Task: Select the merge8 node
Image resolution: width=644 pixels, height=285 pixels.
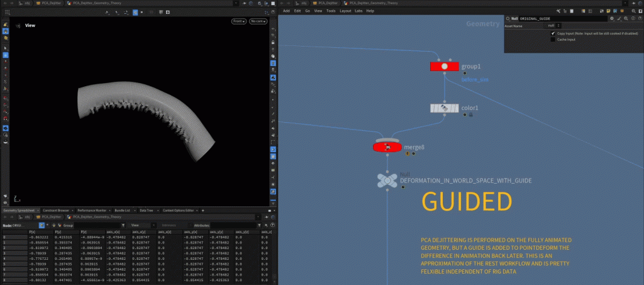Action: (x=387, y=147)
